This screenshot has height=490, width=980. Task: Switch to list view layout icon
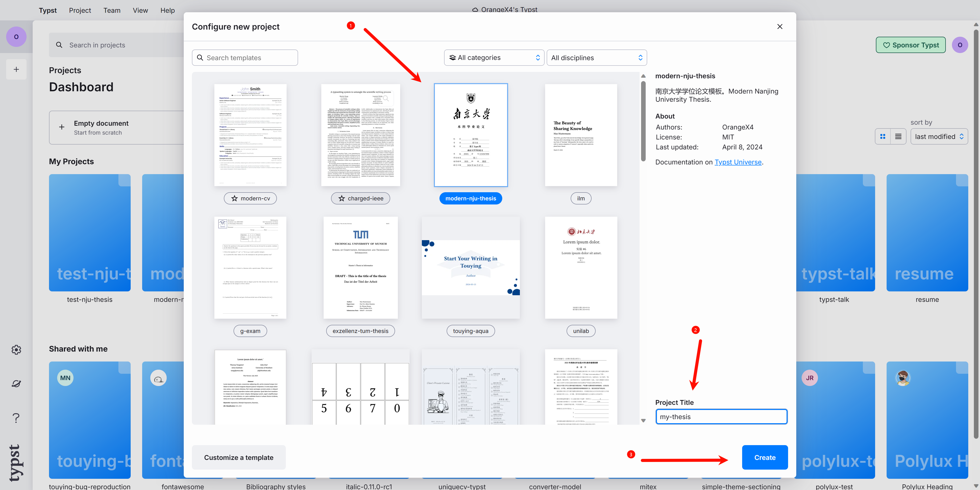tap(898, 136)
